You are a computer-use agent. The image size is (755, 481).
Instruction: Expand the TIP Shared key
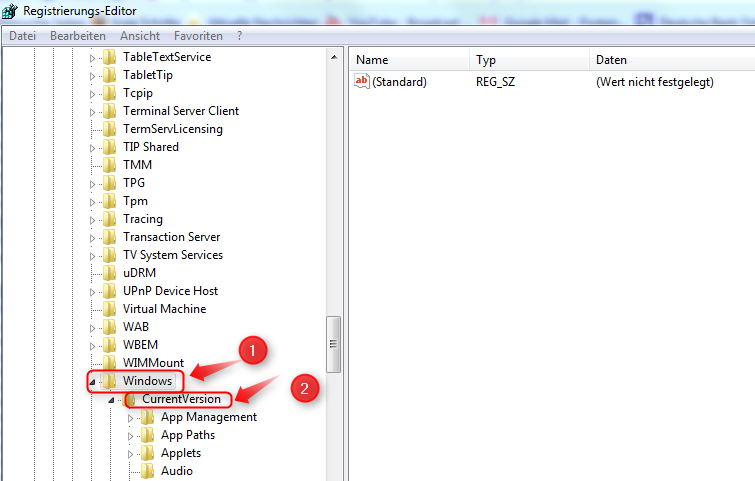pos(92,148)
